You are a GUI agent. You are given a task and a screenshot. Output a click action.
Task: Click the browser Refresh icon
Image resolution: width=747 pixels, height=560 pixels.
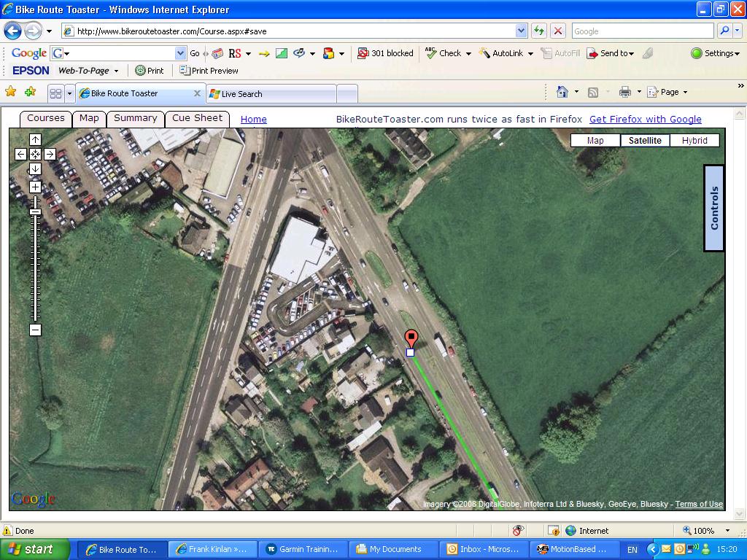(x=539, y=31)
